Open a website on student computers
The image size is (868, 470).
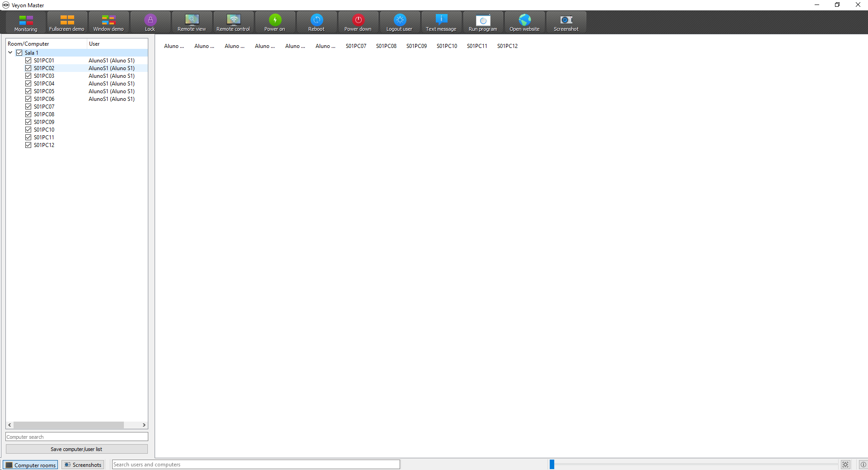[x=524, y=22]
